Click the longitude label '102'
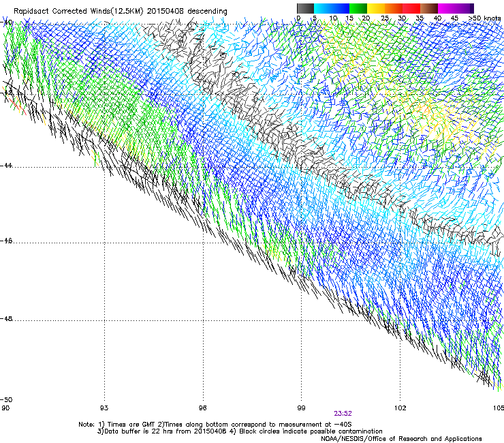 coord(400,408)
